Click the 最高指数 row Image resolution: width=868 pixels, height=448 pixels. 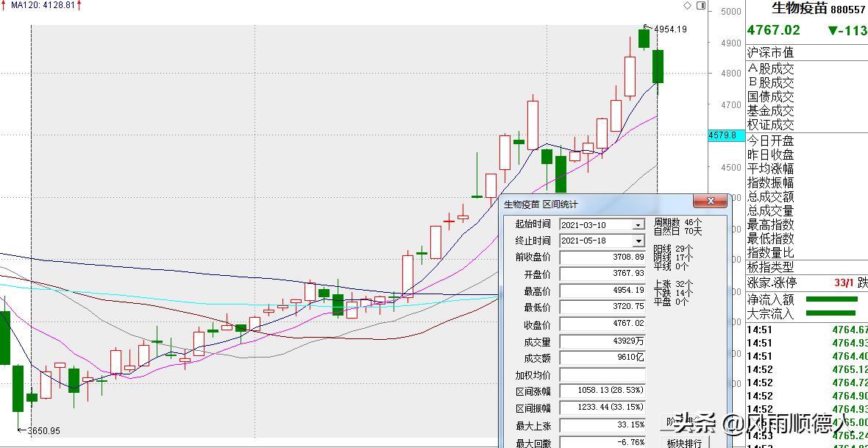pos(807,224)
